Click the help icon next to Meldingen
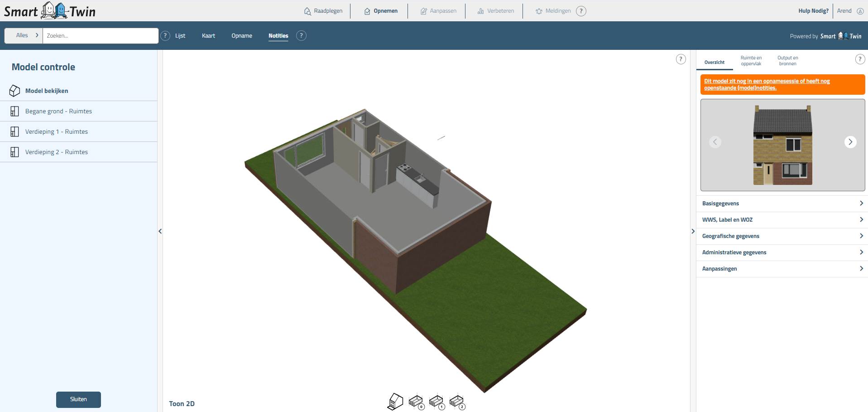Image resolution: width=868 pixels, height=412 pixels. coord(581,11)
